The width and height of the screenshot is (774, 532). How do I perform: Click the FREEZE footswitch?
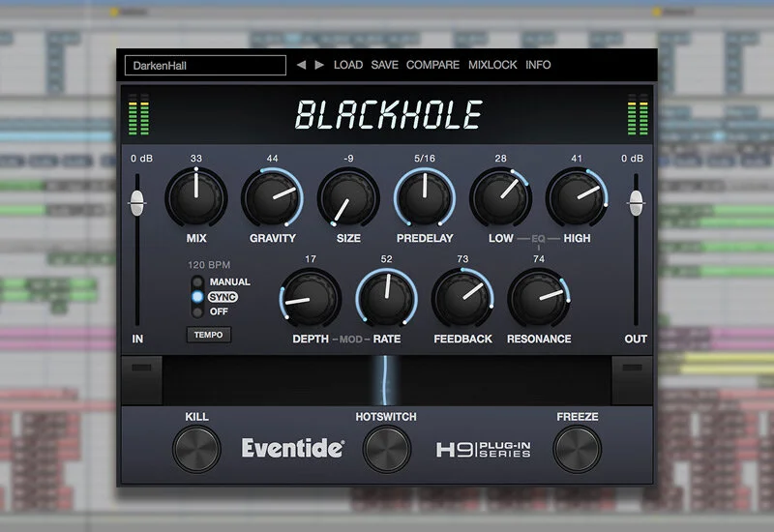(x=577, y=449)
